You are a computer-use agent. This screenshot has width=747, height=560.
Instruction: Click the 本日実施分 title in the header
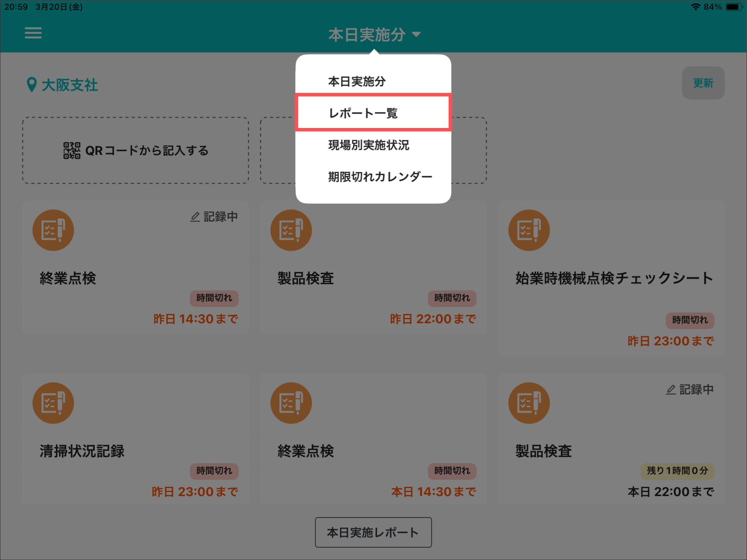coord(367,35)
